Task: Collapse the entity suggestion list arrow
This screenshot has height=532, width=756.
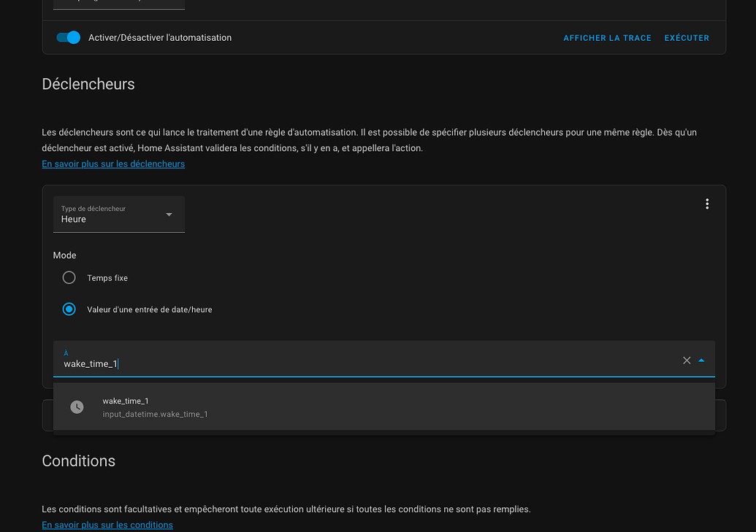Action: pos(701,361)
